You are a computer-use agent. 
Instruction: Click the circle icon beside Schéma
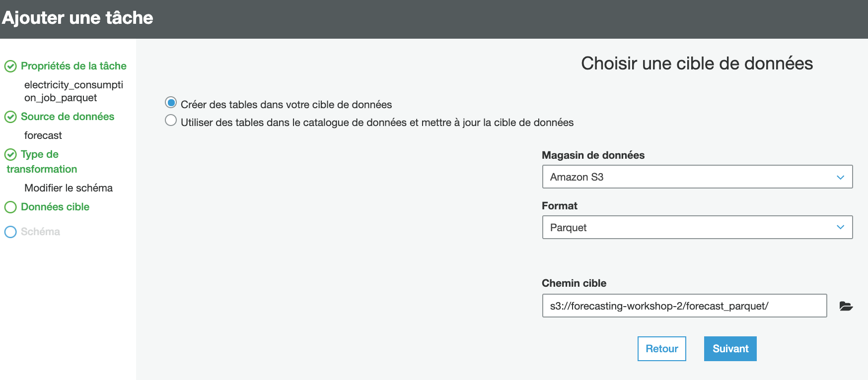(10, 232)
